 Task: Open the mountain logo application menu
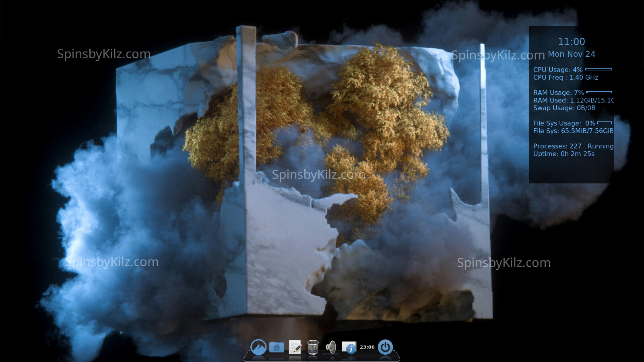(258, 347)
